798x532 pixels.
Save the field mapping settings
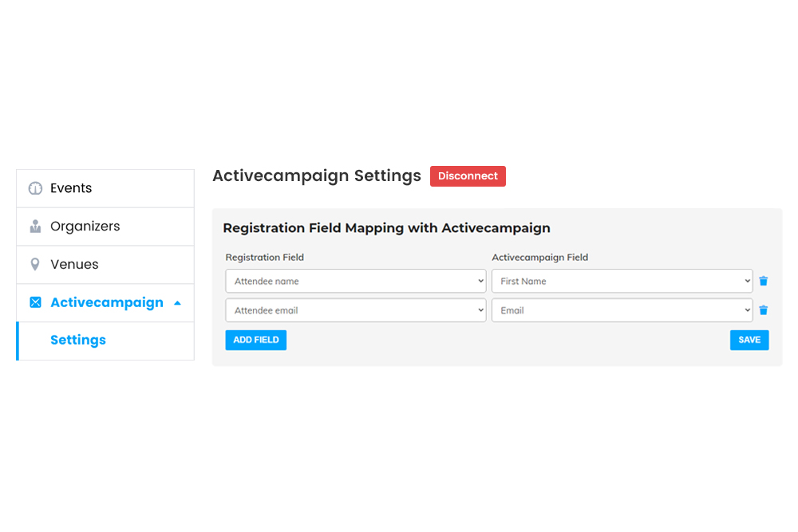(x=749, y=340)
